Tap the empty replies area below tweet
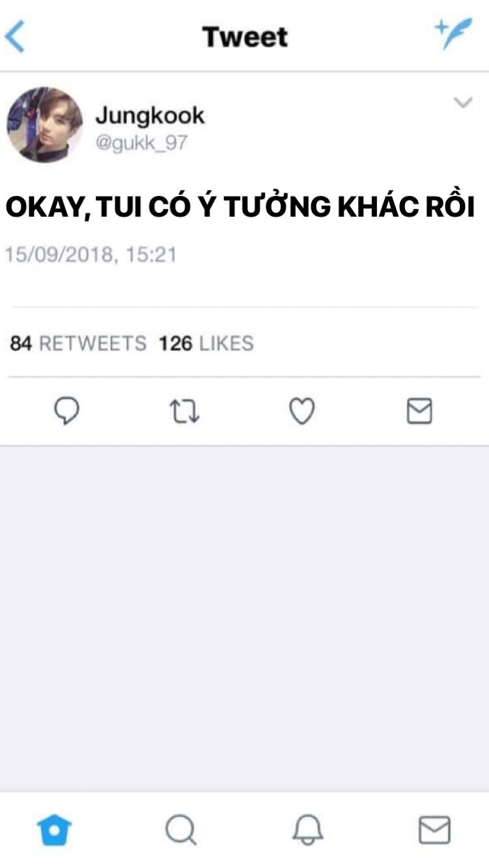Image resolution: width=489 pixels, height=868 pixels. (244, 619)
